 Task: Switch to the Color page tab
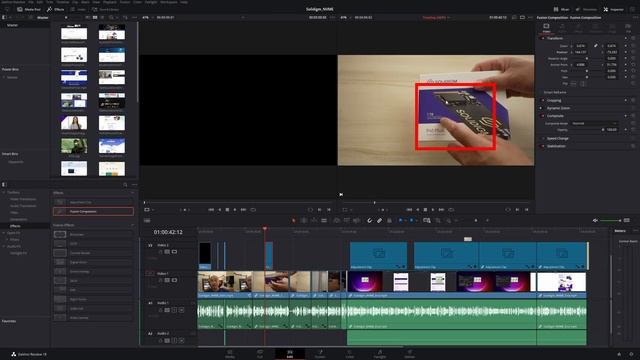coord(350,353)
